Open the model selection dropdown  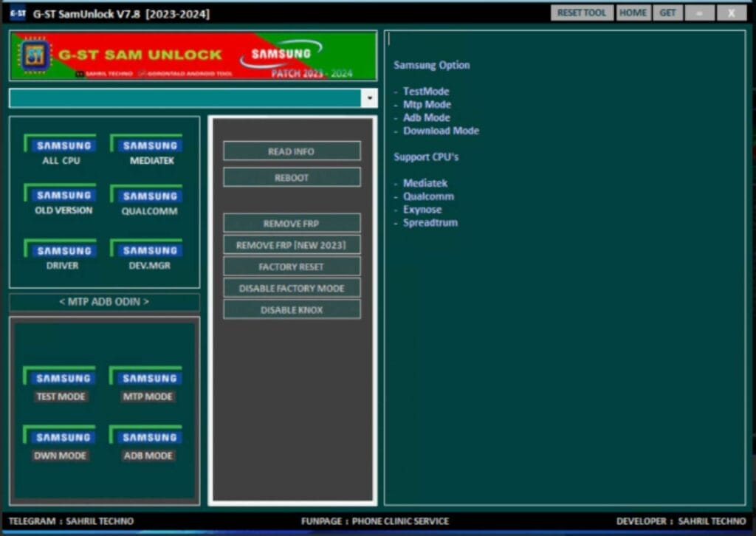tap(368, 97)
